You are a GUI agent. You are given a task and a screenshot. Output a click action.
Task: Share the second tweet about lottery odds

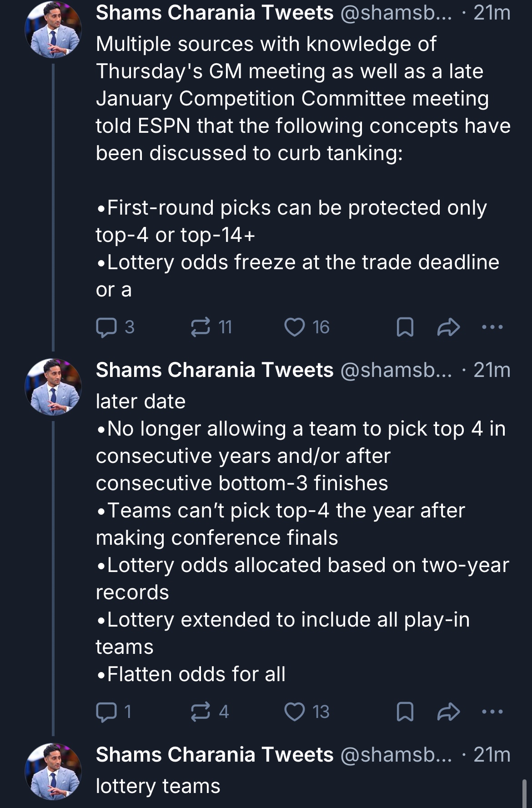[448, 712]
